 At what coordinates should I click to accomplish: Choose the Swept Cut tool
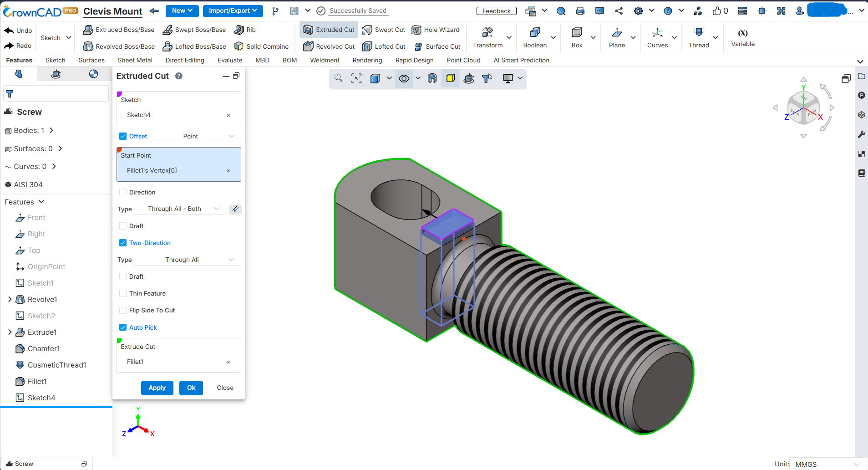pyautogui.click(x=383, y=30)
